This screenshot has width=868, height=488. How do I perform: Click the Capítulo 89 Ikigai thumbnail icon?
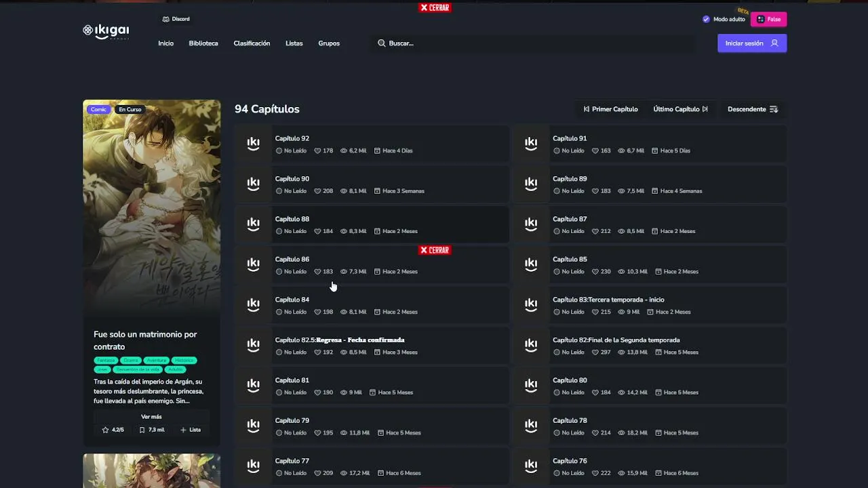pyautogui.click(x=531, y=184)
